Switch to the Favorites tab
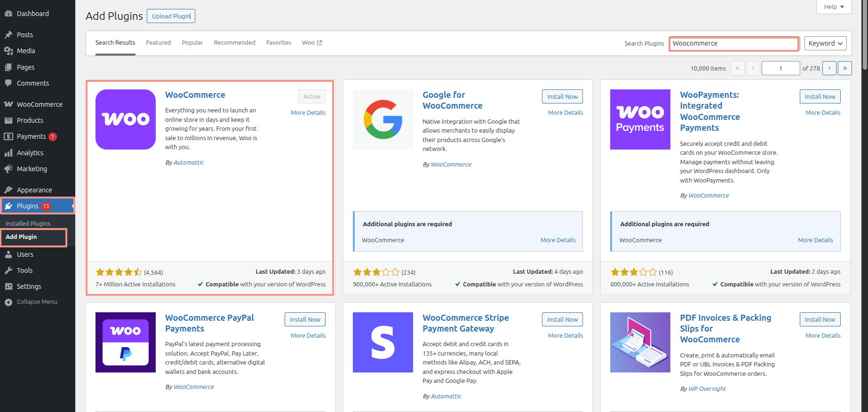Viewport: 868px width, 412px height. 279,43
